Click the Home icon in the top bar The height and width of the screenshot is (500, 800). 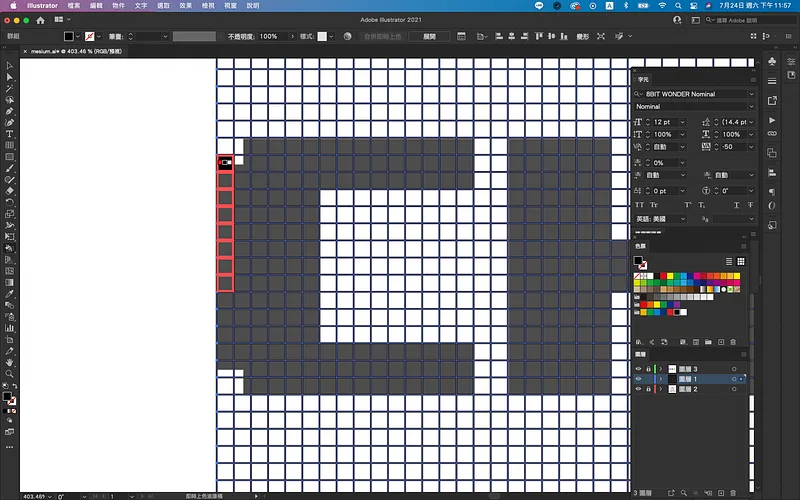40,20
